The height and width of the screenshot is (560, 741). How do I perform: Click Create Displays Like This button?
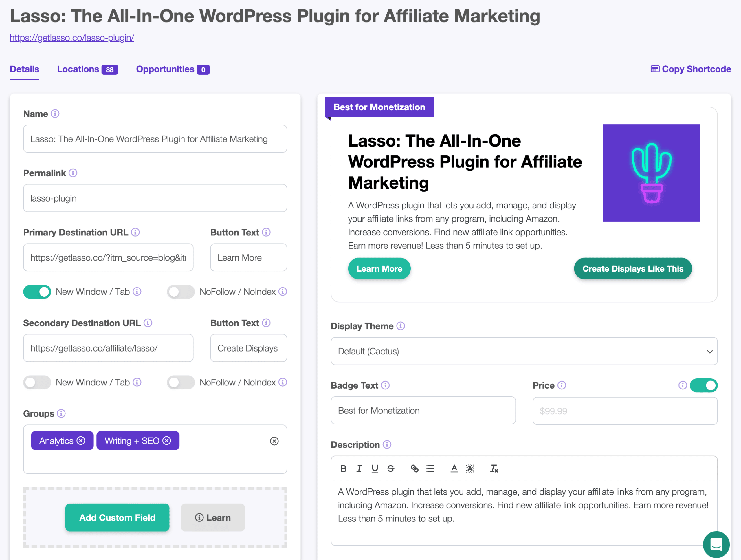click(633, 268)
